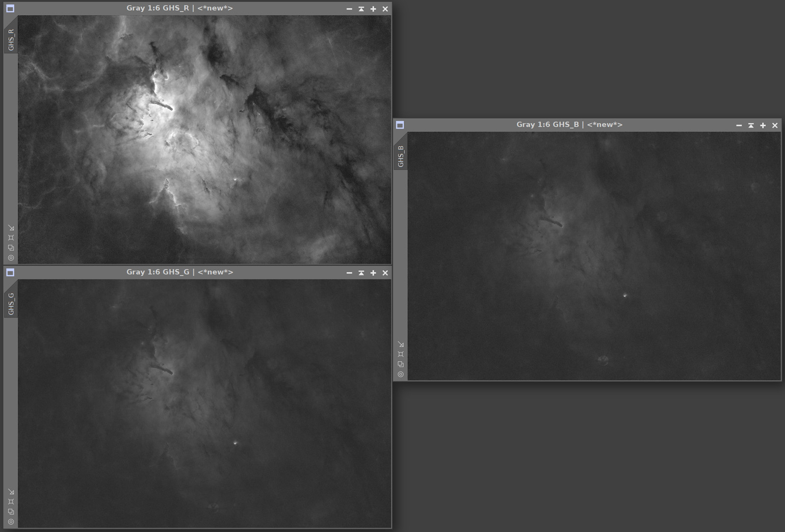Select the GHS_B vertical view tab

point(401,156)
